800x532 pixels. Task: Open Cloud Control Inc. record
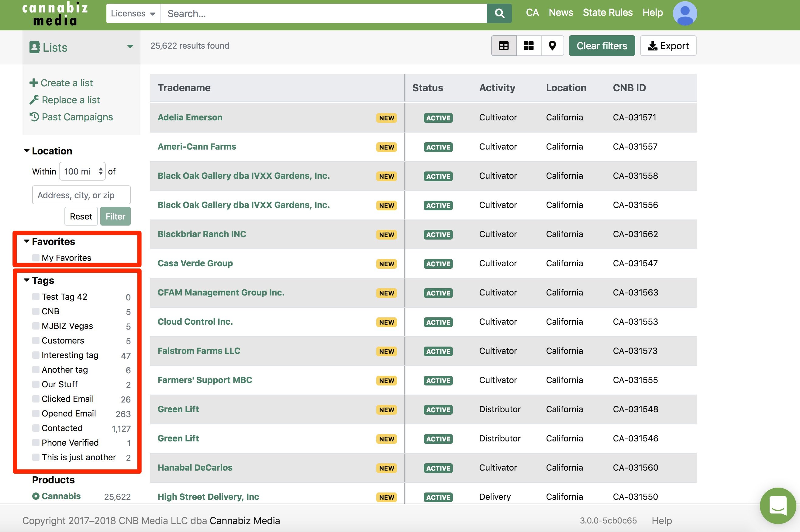[195, 322]
